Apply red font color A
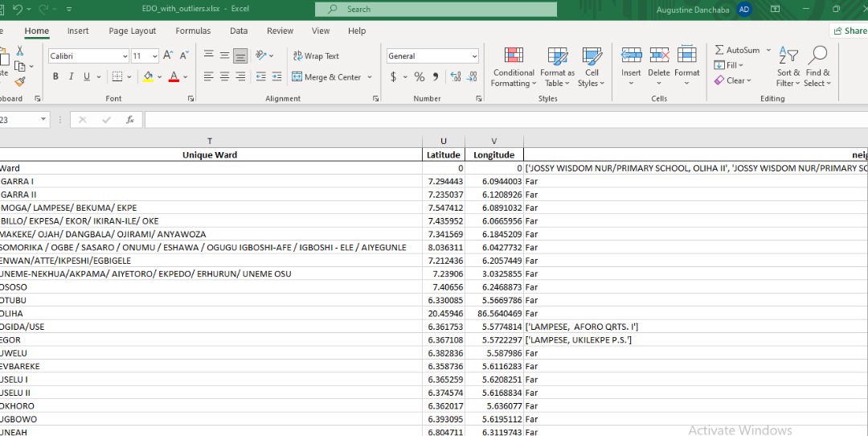 coord(174,76)
